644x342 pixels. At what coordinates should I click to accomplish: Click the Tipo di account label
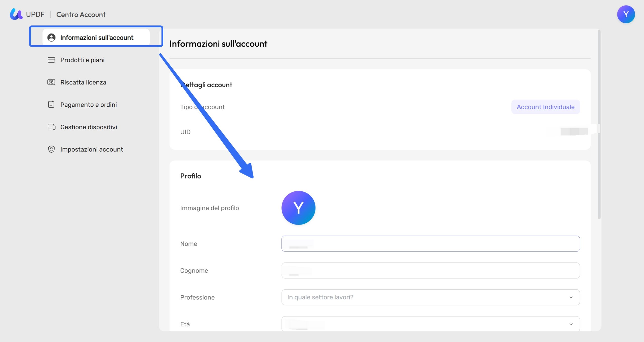tap(203, 107)
